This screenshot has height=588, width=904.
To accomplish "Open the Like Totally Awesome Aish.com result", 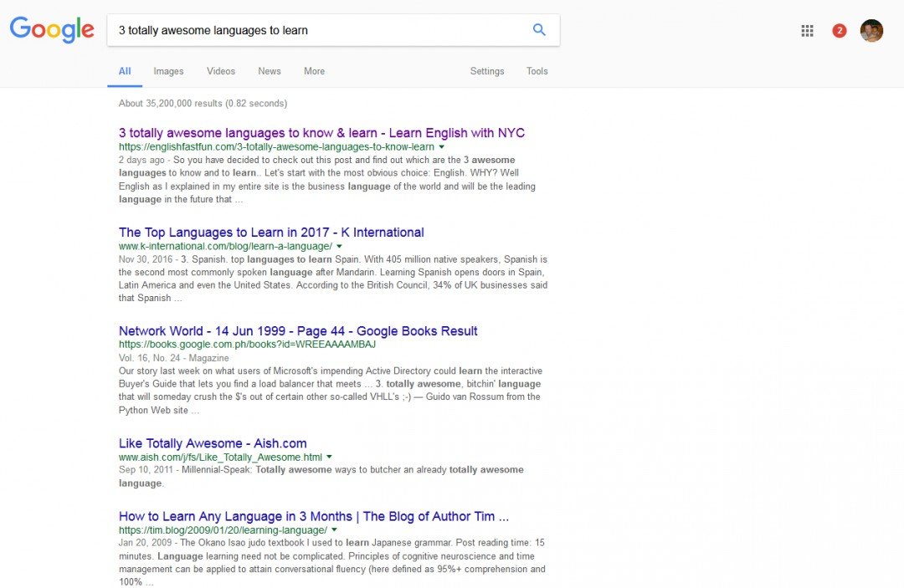I will pos(213,443).
